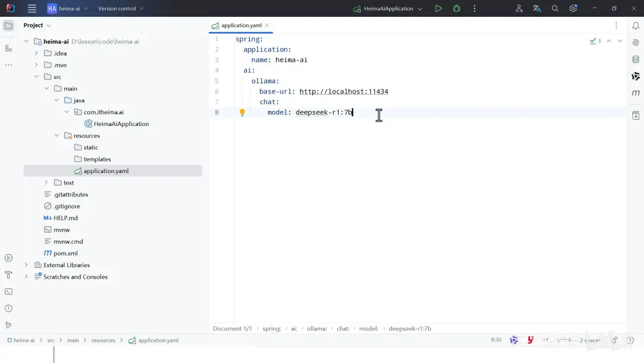Toggle the Project tool window folder icon
Viewport: 644px width, 363px height.
point(9,25)
